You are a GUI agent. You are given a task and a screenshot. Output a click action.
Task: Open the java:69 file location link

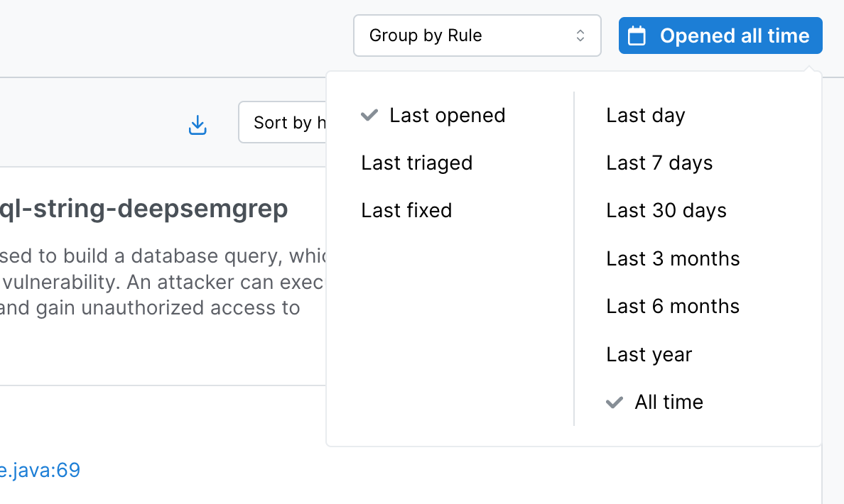pyautogui.click(x=40, y=470)
